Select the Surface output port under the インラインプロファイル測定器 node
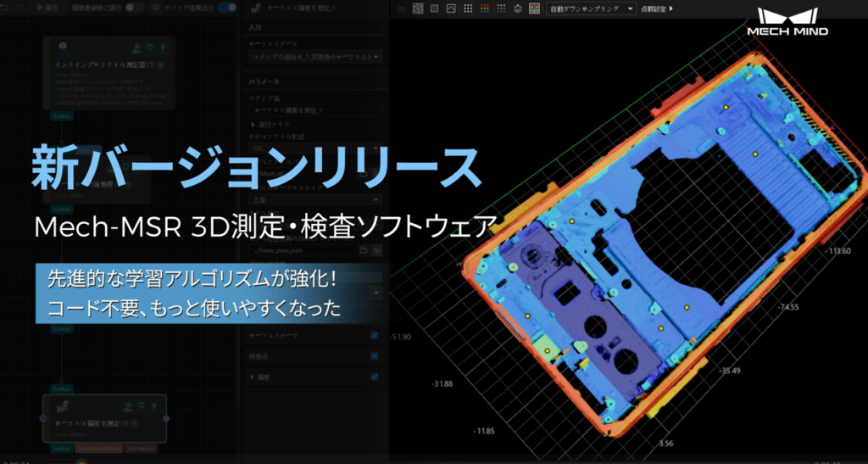 point(61,116)
